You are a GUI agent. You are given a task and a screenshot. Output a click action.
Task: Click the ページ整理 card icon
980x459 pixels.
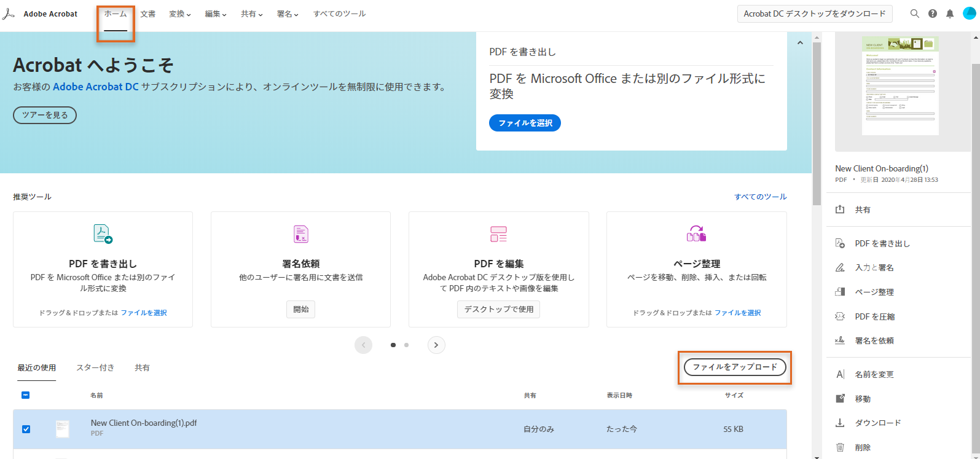coord(696,234)
